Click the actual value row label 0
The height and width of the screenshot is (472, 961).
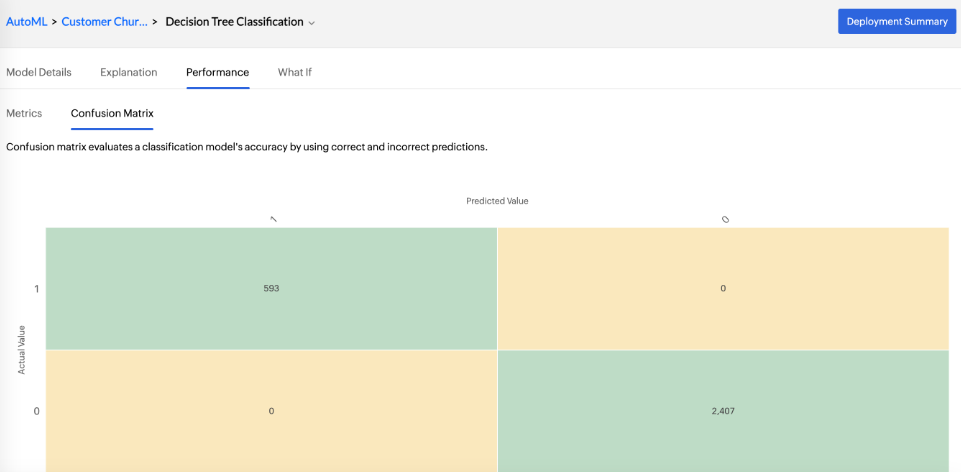point(37,411)
